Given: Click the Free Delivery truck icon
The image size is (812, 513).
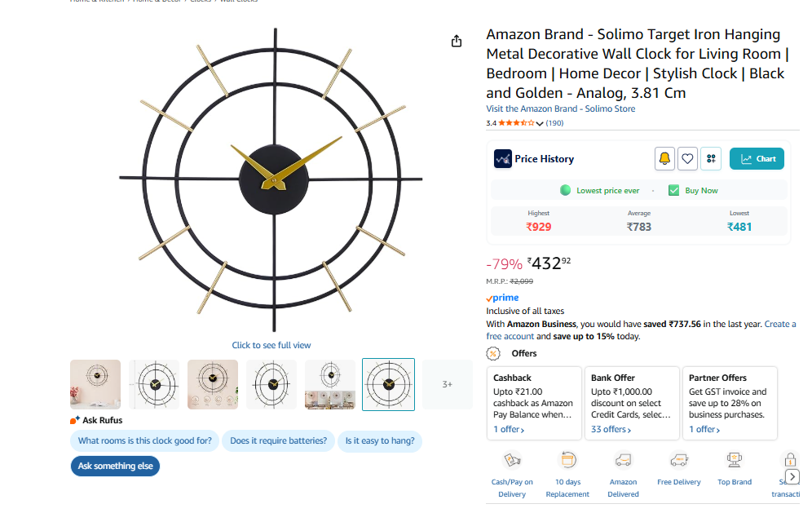Looking at the screenshot, I should click(x=679, y=460).
